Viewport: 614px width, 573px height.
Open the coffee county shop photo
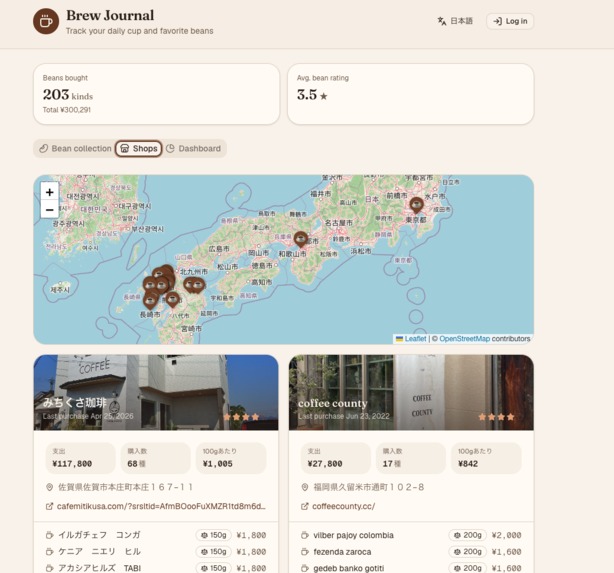click(x=411, y=392)
